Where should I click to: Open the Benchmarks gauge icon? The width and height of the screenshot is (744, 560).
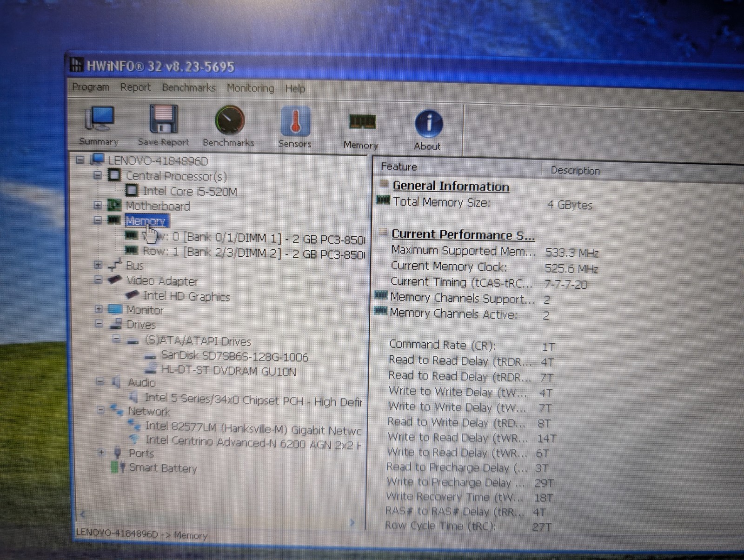coord(229,120)
